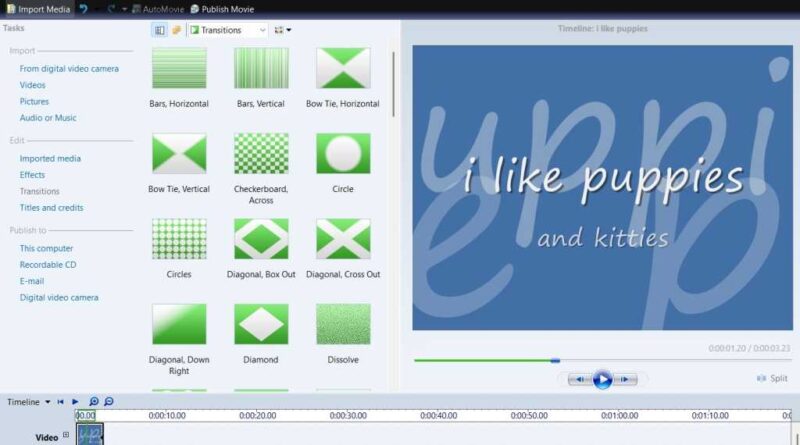Select the title clip on Video track
The height and width of the screenshot is (445, 800).
(x=90, y=434)
